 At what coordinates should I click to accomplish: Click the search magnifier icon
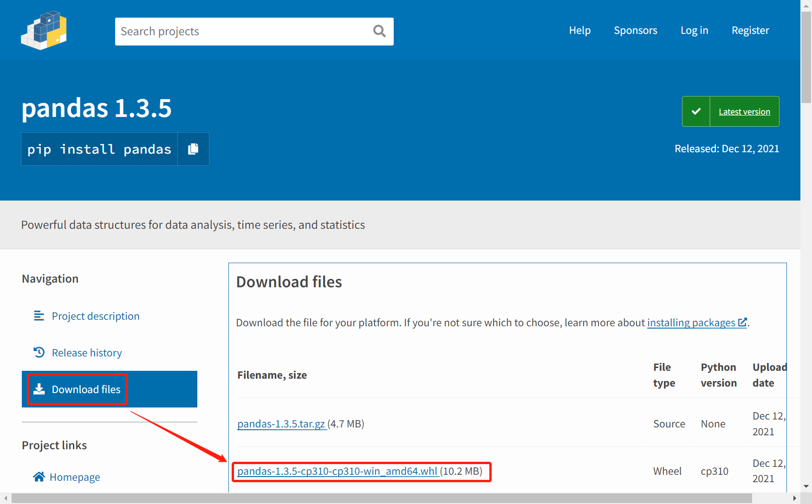tap(379, 31)
